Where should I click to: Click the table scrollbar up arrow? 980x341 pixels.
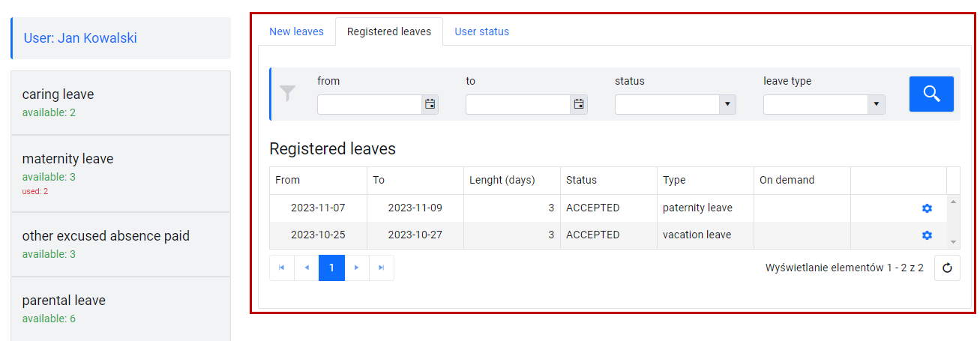(953, 202)
